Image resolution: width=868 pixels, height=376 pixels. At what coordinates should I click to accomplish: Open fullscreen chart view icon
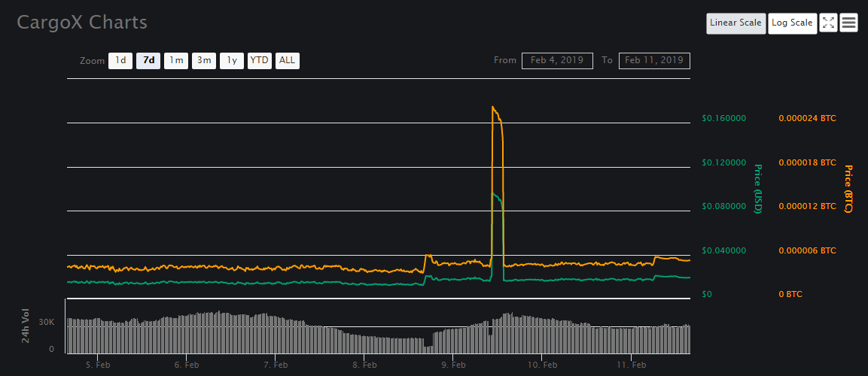(828, 23)
